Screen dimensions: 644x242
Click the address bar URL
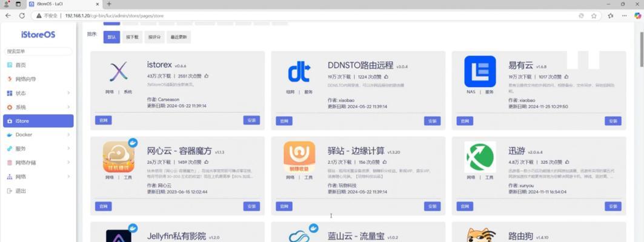point(114,16)
